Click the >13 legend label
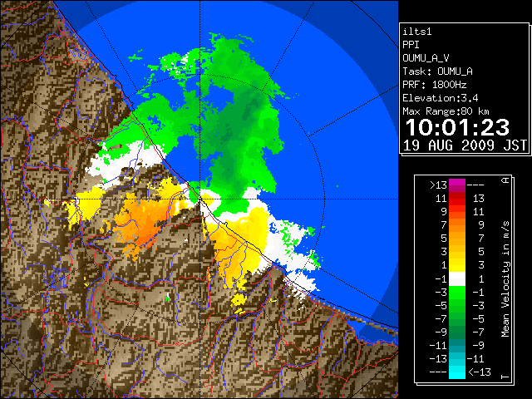This screenshot has width=532, height=399. coord(438,185)
